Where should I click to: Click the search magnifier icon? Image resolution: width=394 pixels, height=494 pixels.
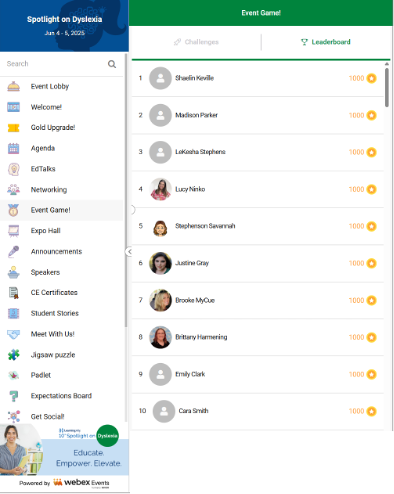[x=112, y=64]
